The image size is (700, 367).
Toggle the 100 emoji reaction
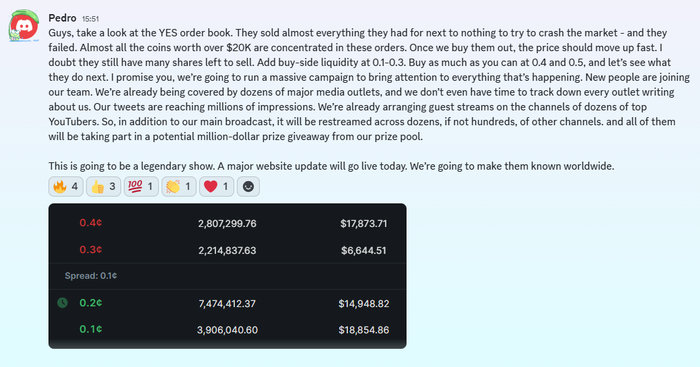[141, 186]
